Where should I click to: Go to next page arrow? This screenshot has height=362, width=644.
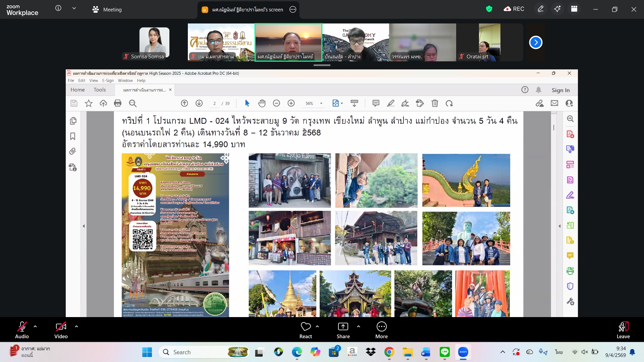tap(199, 103)
